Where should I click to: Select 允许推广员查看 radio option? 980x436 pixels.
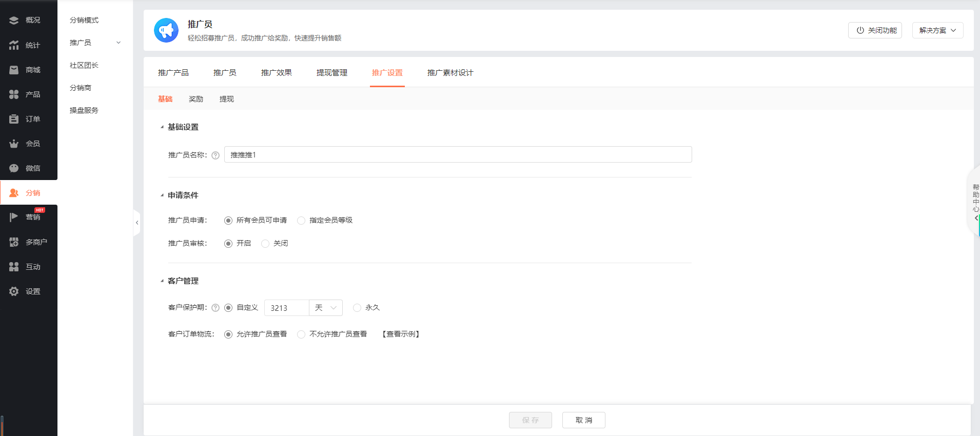228,334
